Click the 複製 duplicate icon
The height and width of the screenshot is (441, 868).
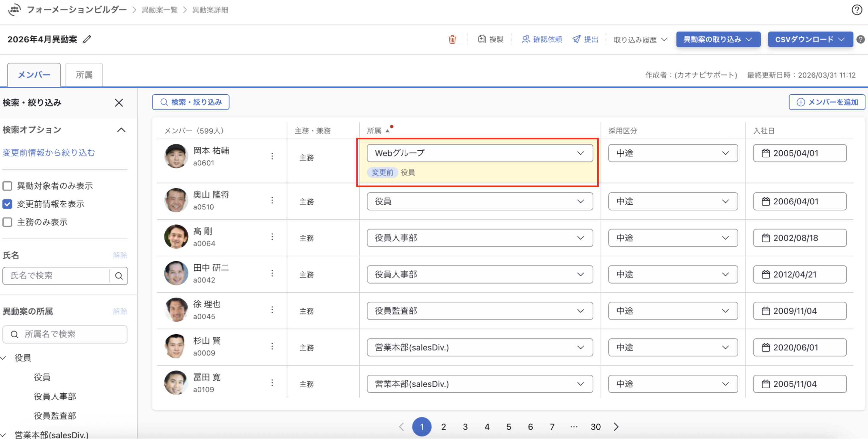(482, 39)
